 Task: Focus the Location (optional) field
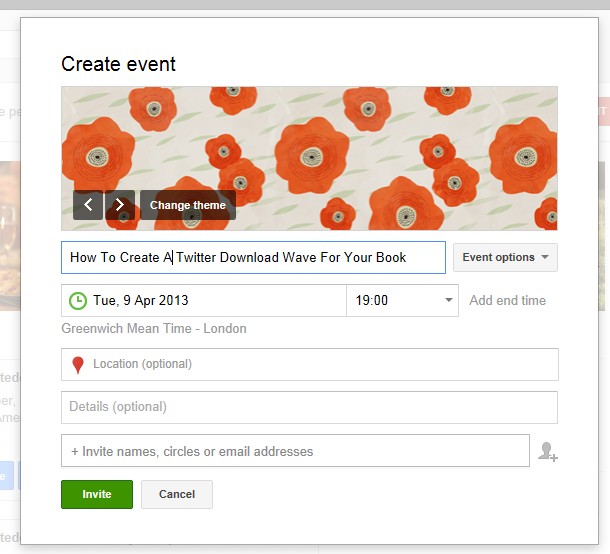click(310, 365)
